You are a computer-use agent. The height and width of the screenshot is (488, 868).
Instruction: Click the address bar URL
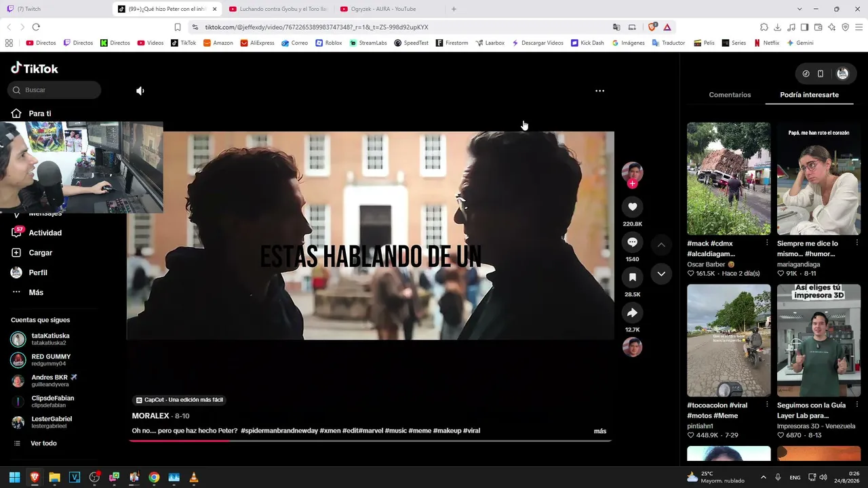pos(317,27)
